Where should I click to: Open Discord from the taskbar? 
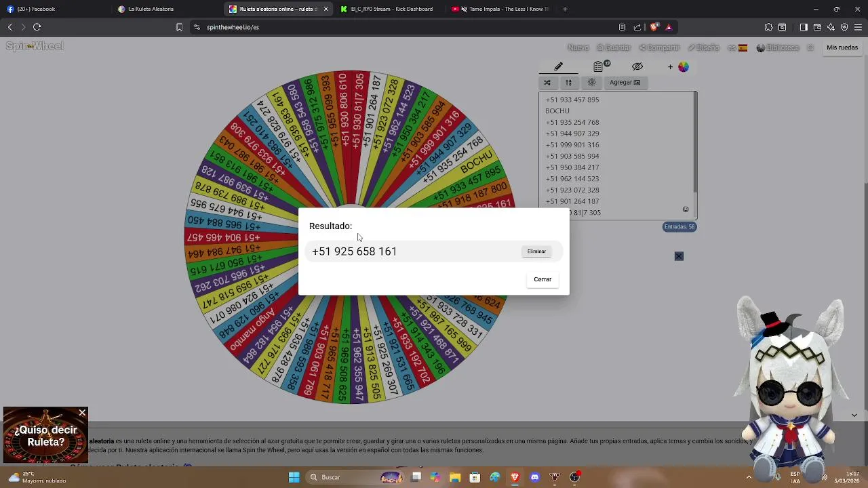click(534, 477)
